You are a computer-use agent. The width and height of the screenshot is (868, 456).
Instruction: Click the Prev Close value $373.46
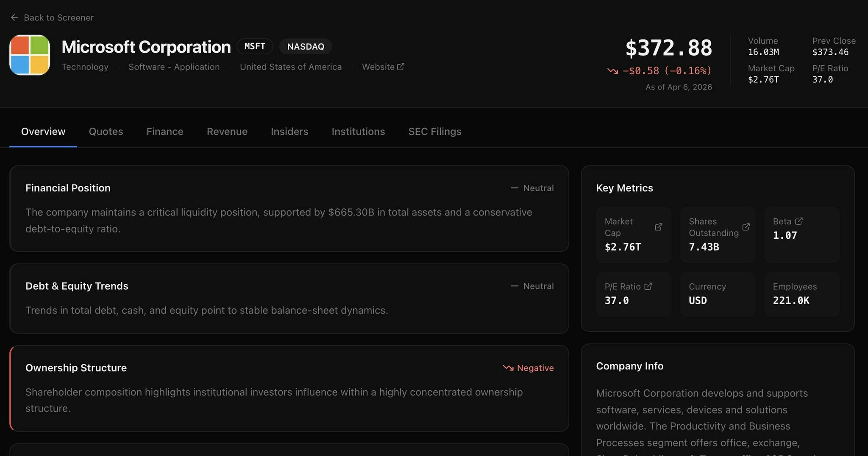[830, 52]
